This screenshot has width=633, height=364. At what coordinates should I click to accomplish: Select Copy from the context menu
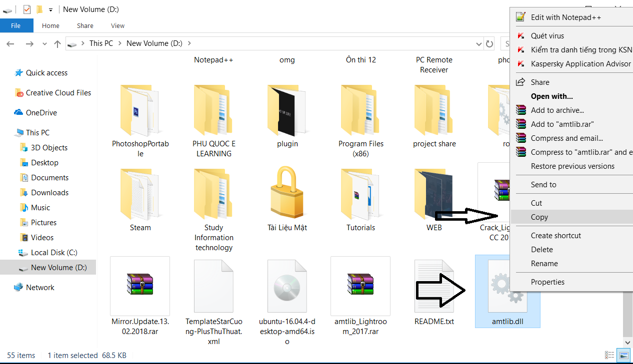pos(539,217)
